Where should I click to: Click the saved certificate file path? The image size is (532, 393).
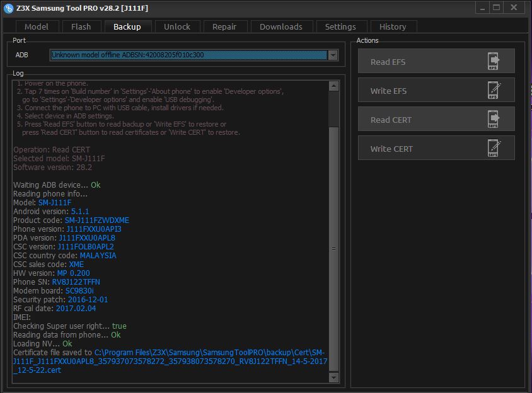(170, 361)
